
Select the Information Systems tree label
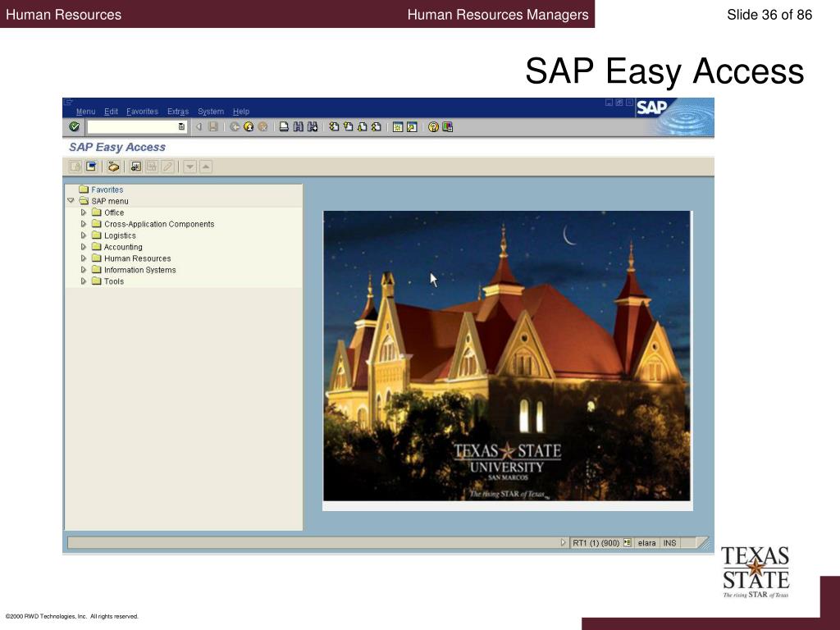(x=139, y=270)
